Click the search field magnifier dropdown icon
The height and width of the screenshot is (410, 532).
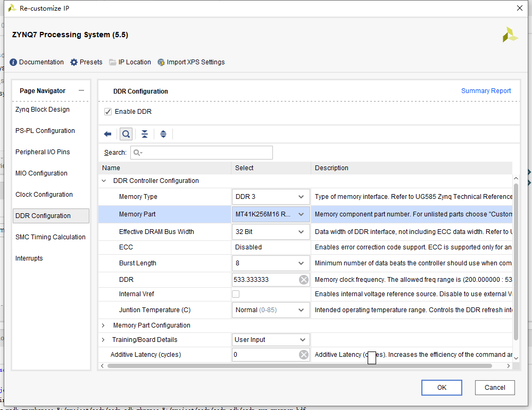(138, 153)
